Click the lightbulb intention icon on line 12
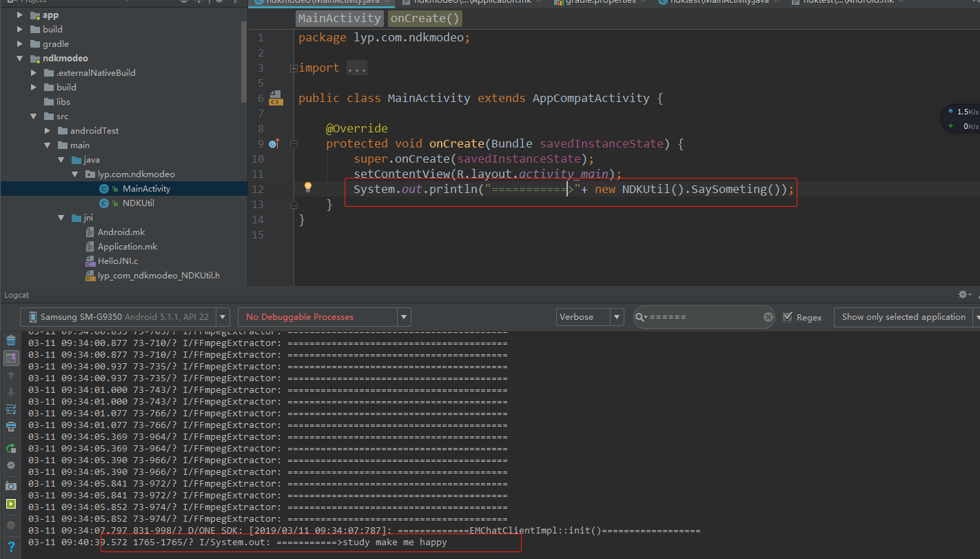This screenshot has height=559, width=980. point(308,187)
